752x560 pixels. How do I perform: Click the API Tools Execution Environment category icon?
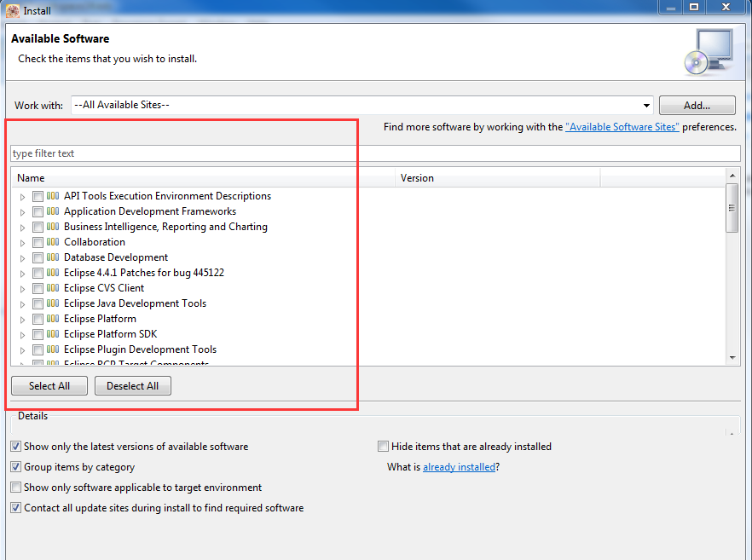click(53, 196)
